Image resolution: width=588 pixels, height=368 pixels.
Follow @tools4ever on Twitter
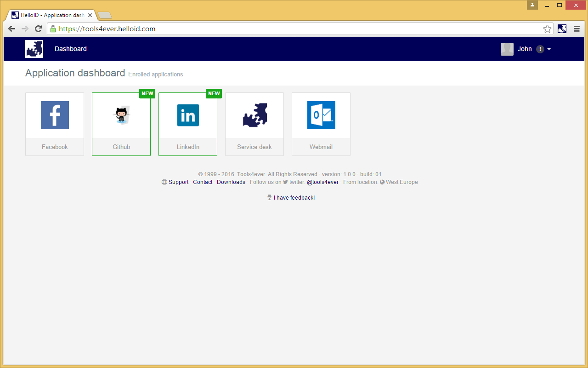coord(322,182)
